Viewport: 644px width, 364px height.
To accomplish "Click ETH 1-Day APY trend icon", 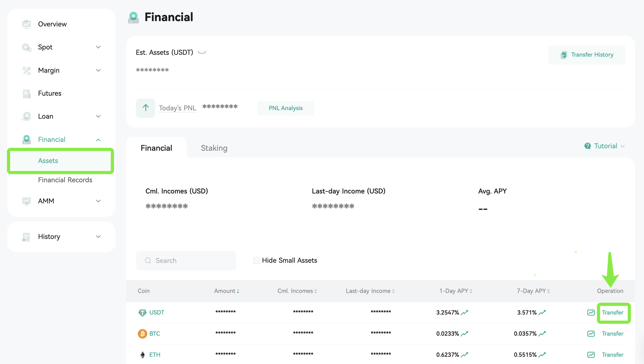I will pyautogui.click(x=465, y=355).
